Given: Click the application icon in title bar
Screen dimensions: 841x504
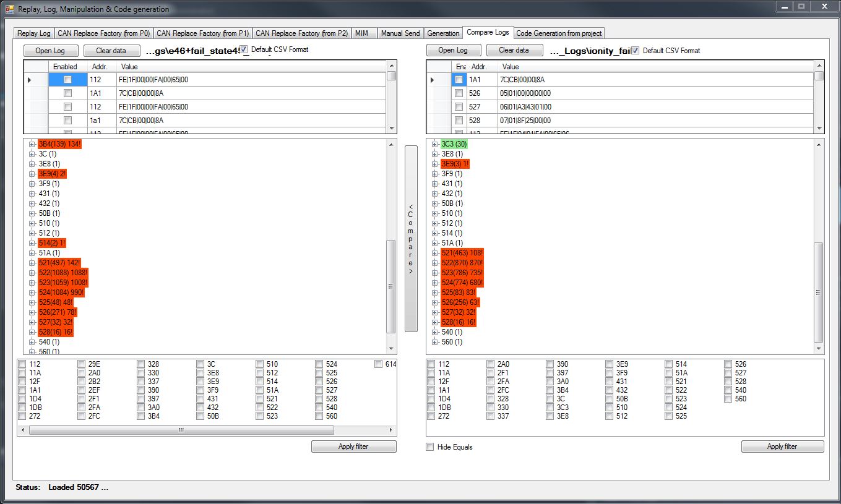Looking at the screenshot, I should (x=9, y=9).
